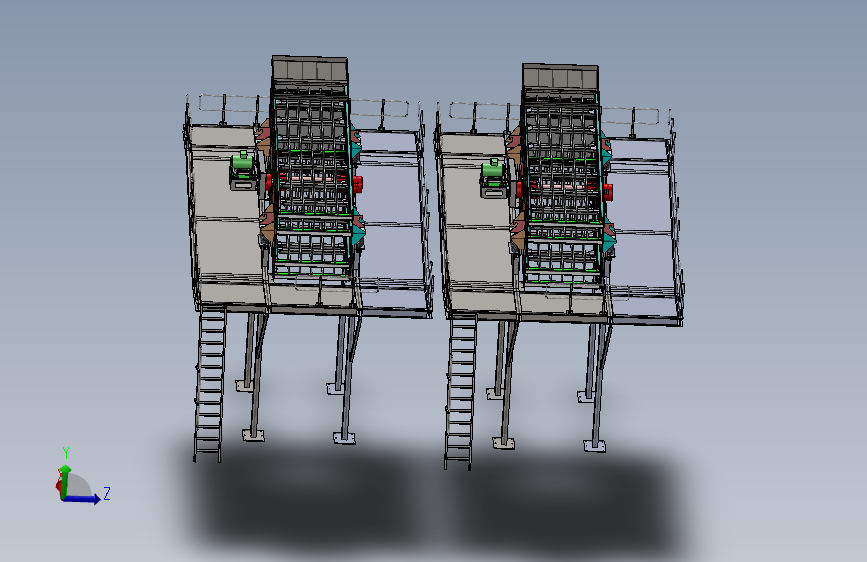Image resolution: width=867 pixels, height=562 pixels.
Task: Select the top hopper of right screen unit
Action: point(560,76)
